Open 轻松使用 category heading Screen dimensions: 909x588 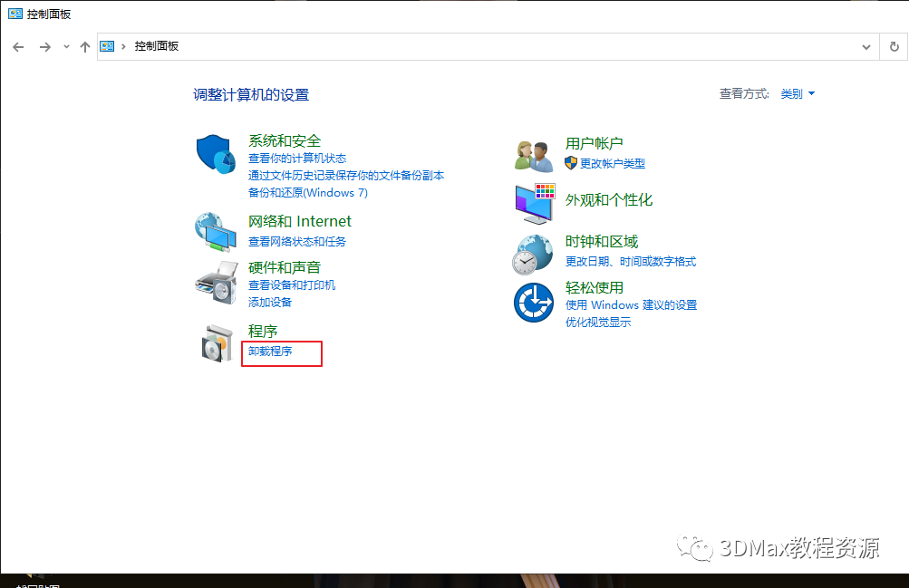click(x=594, y=288)
